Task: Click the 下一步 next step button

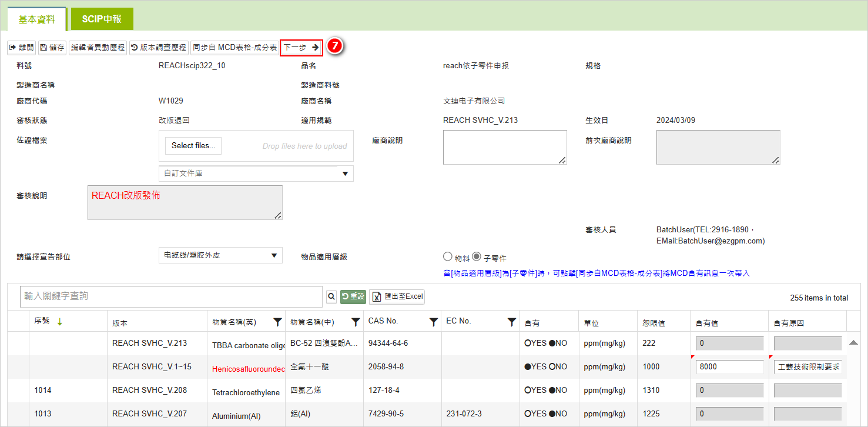Action: pos(301,48)
